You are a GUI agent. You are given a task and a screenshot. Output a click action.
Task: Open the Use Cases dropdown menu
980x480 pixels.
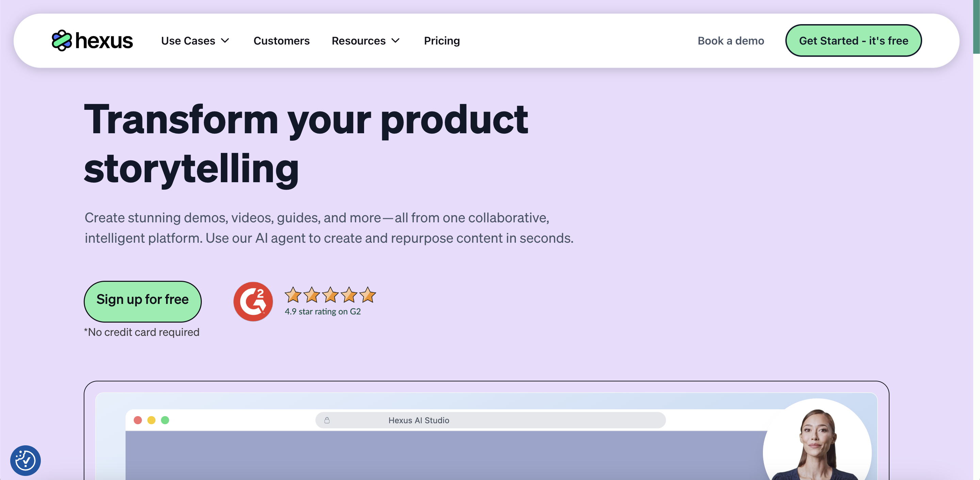[195, 41]
